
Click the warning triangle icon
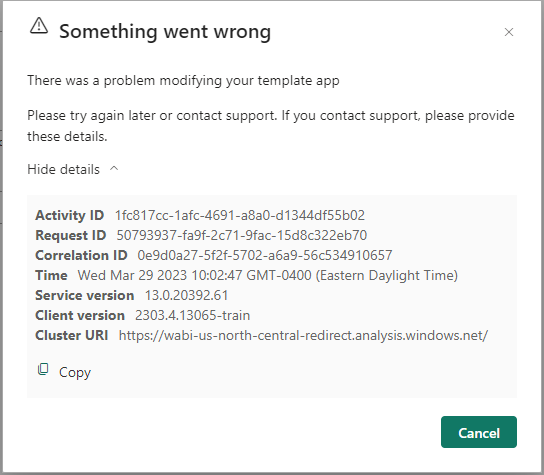coord(39,26)
